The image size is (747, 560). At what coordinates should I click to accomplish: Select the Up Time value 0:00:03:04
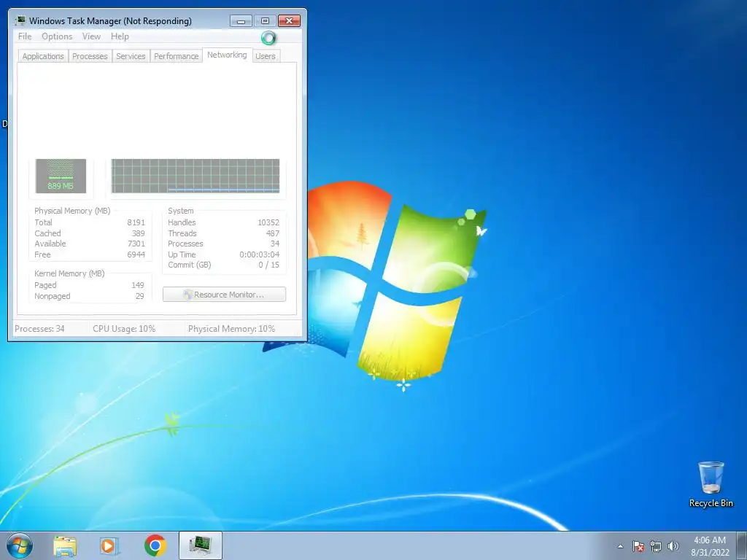coord(259,254)
